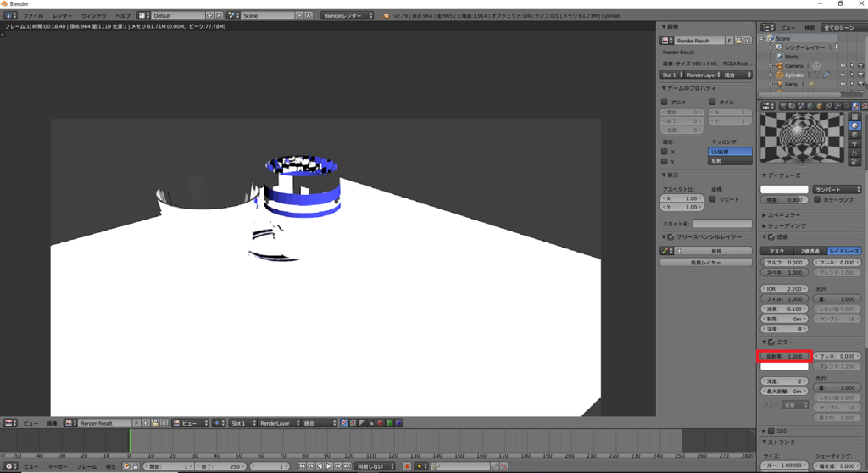Set material preview to sphere
Viewport: 868px width, 473px height.
pyautogui.click(x=854, y=125)
